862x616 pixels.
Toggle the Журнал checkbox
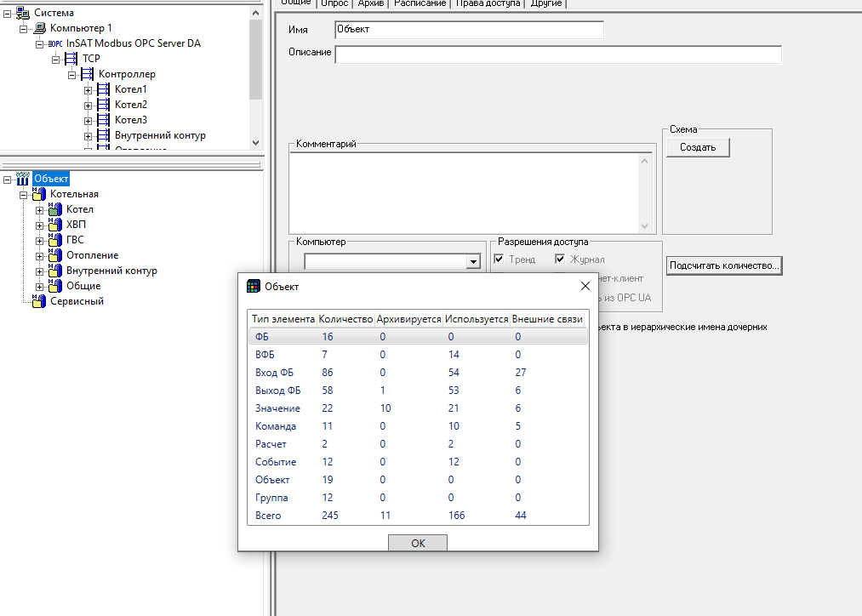(x=560, y=259)
